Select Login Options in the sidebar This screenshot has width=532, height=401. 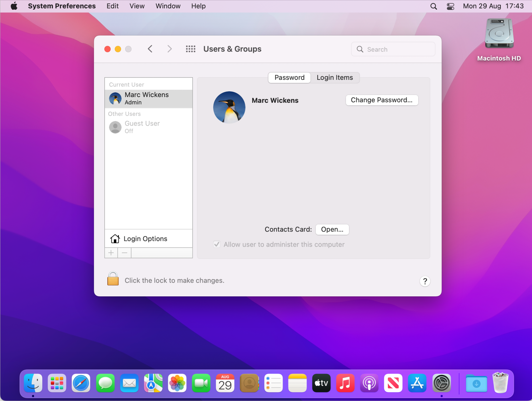pos(149,239)
